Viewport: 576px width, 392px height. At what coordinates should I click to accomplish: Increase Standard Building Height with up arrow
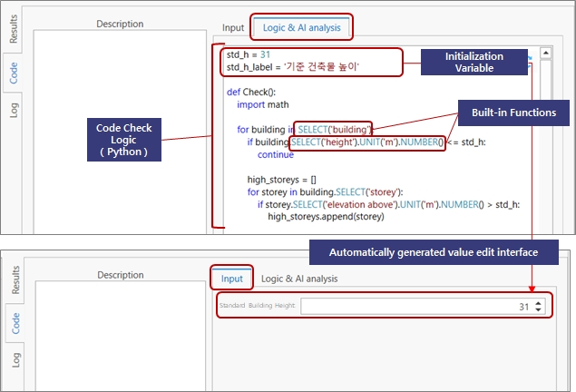click(x=539, y=303)
